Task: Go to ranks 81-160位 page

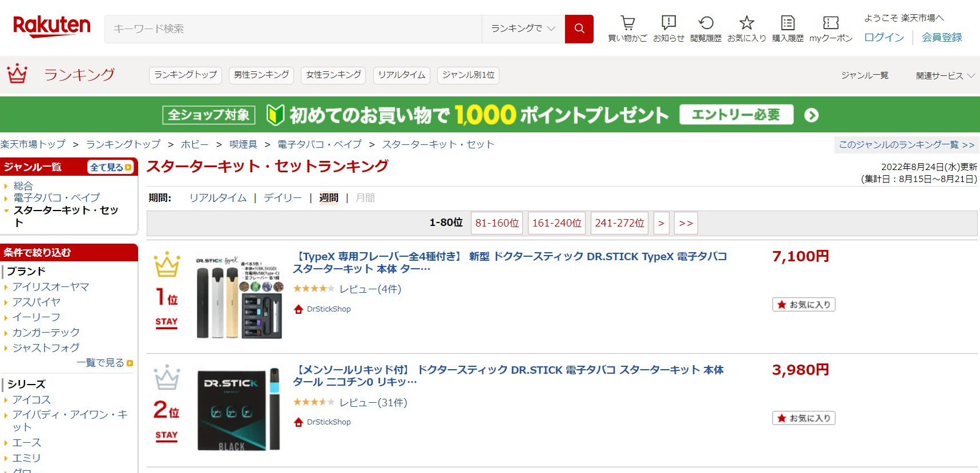Action: click(497, 223)
